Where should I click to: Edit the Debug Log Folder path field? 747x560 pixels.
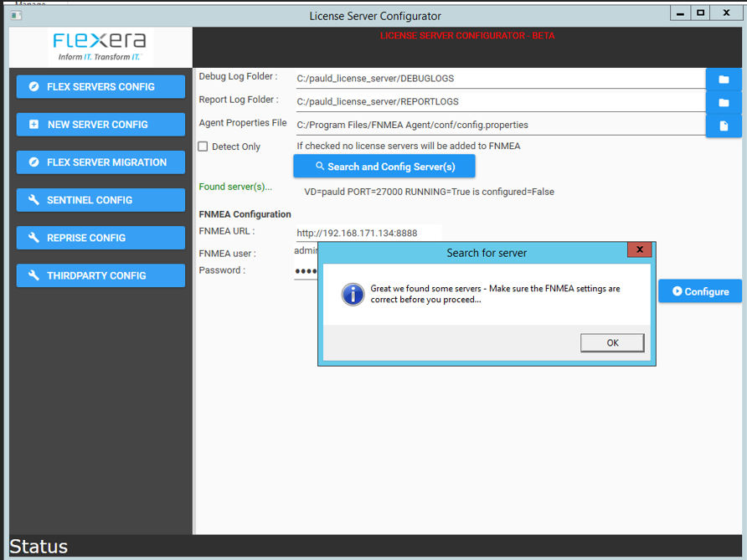tap(500, 79)
